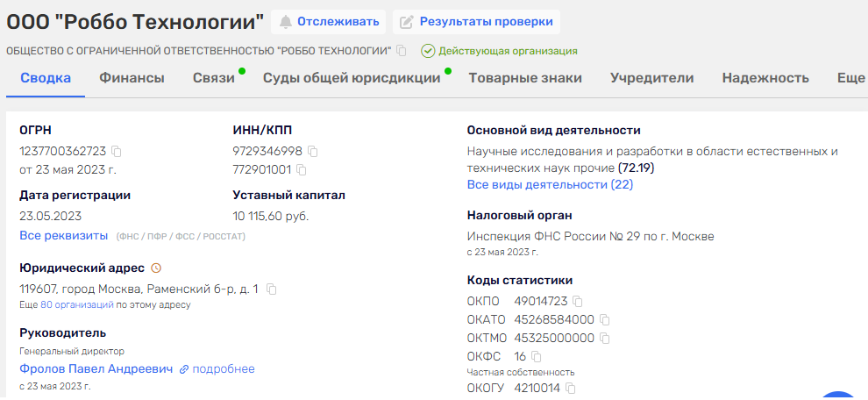Click the registration date 23.05.2023
This screenshot has width=868, height=400.
(x=50, y=216)
